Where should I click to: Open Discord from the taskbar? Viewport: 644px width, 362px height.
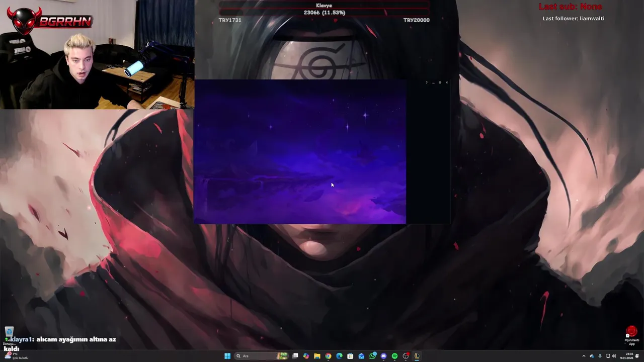[383, 356]
